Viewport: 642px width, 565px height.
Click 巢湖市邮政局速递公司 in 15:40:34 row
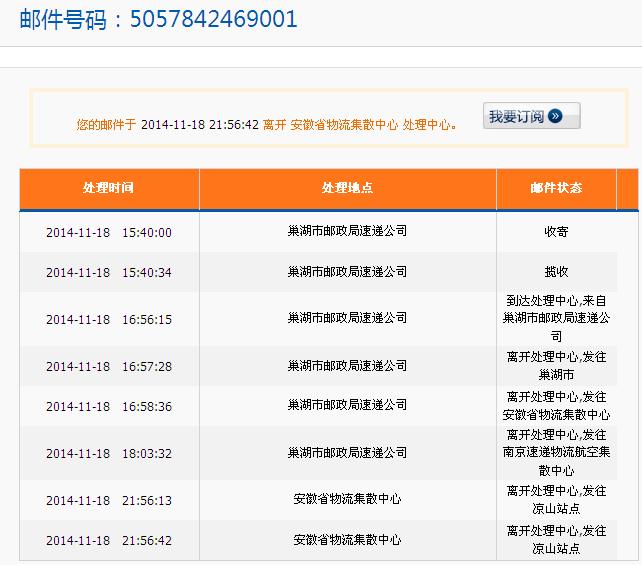pos(347,271)
